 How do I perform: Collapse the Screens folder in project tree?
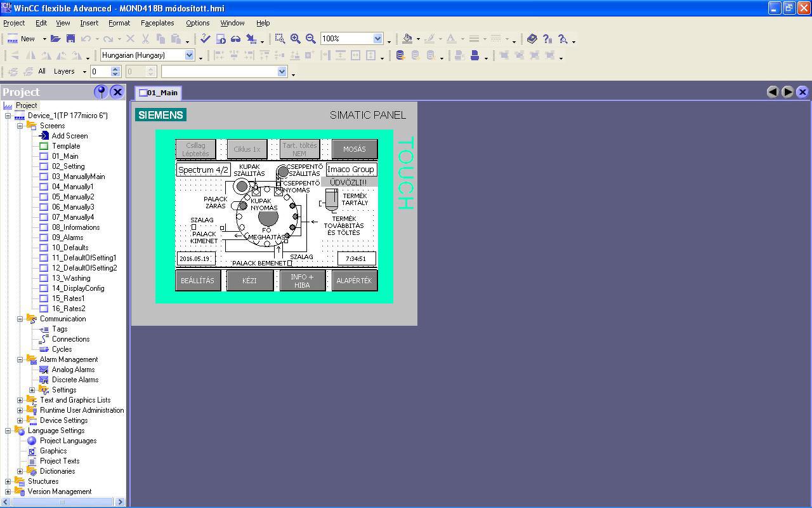pyautogui.click(x=20, y=126)
